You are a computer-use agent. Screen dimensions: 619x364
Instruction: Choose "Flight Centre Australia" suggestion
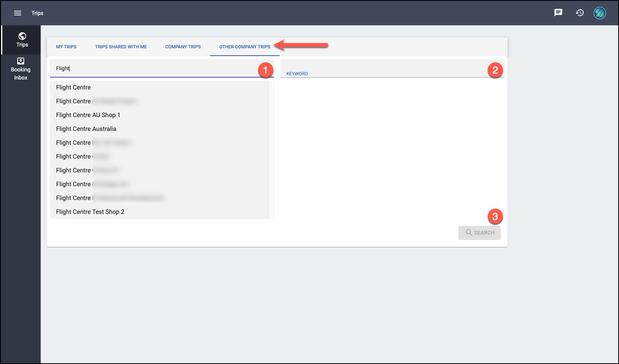pos(159,129)
